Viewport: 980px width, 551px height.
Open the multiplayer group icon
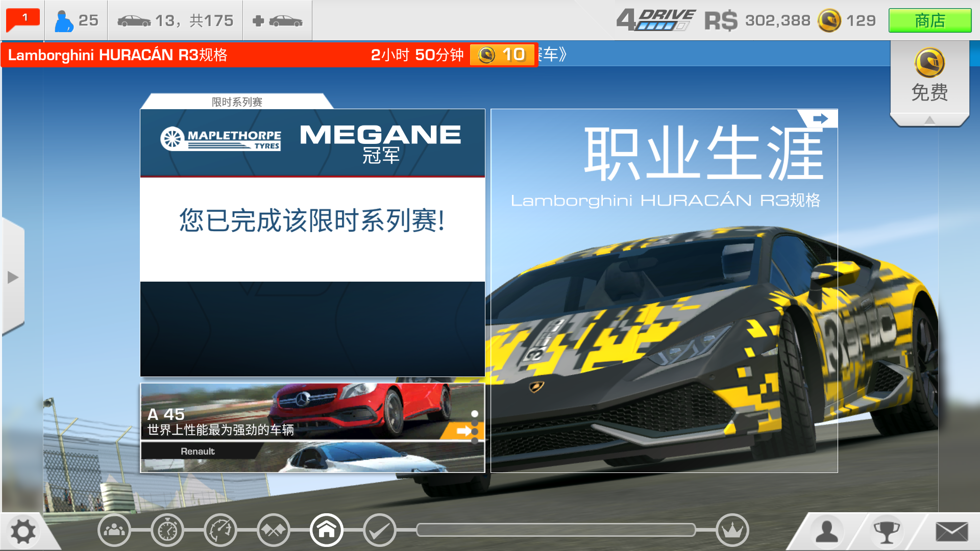(114, 531)
